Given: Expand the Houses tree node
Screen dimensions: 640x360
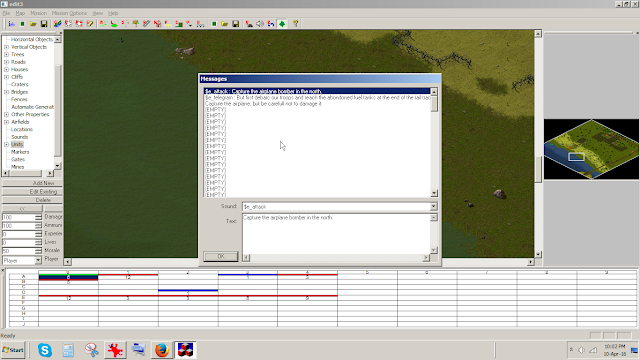Looking at the screenshot, I should point(7,69).
